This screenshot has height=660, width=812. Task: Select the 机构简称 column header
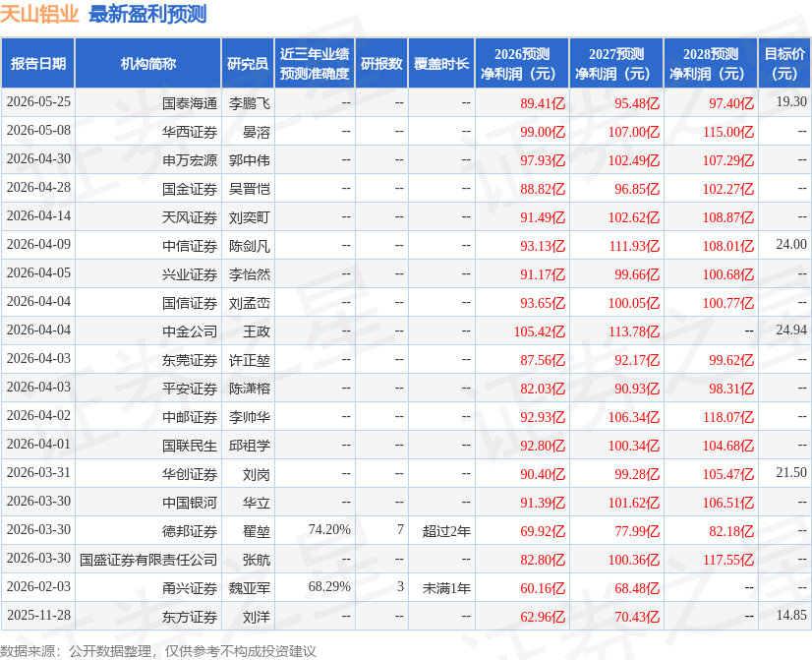pyautogui.click(x=148, y=63)
